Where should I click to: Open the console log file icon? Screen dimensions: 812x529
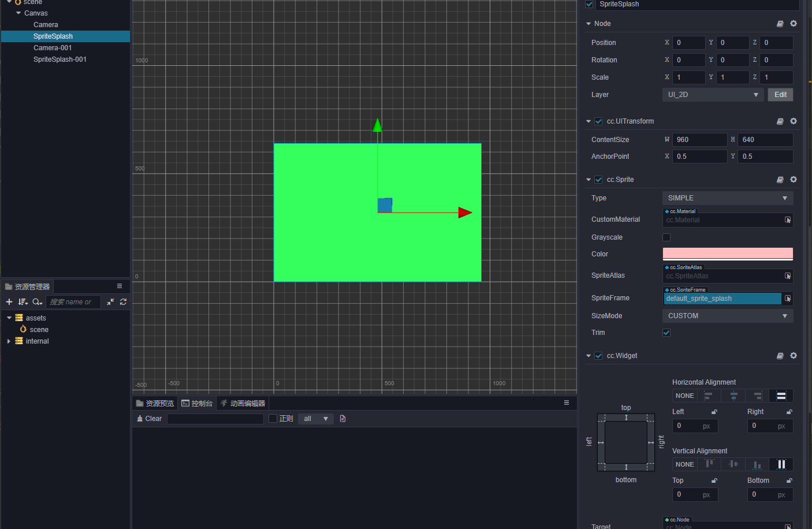pos(342,419)
